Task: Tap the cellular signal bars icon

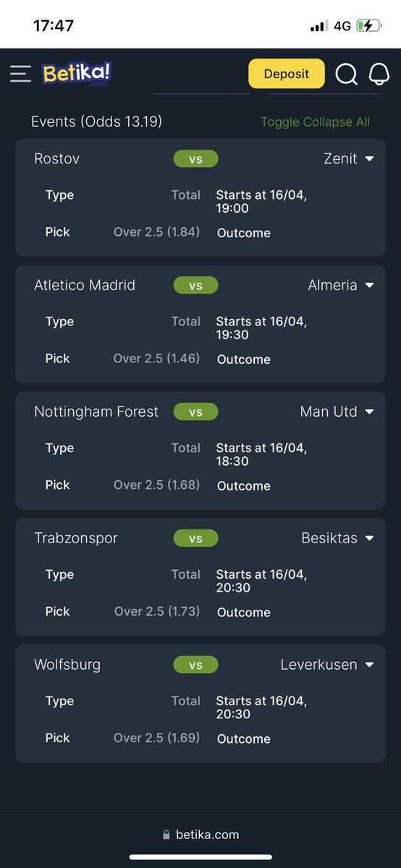Action: (x=319, y=26)
